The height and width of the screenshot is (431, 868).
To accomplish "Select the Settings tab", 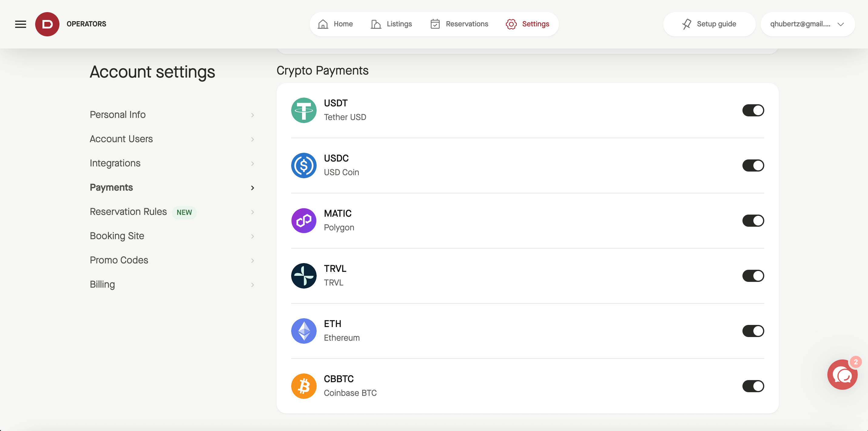I will (x=528, y=24).
